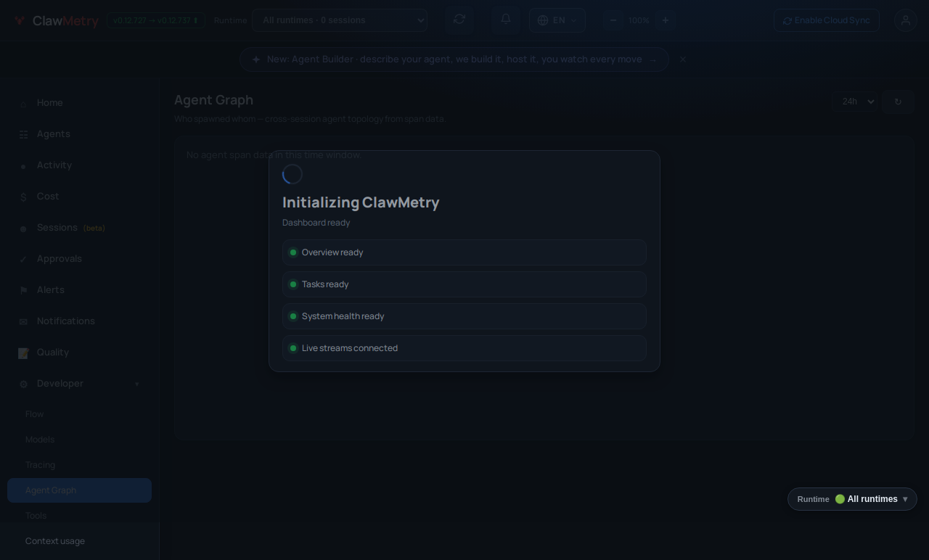The width and height of the screenshot is (929, 560).
Task: Click the Agent Graph page heading
Action: click(x=213, y=100)
